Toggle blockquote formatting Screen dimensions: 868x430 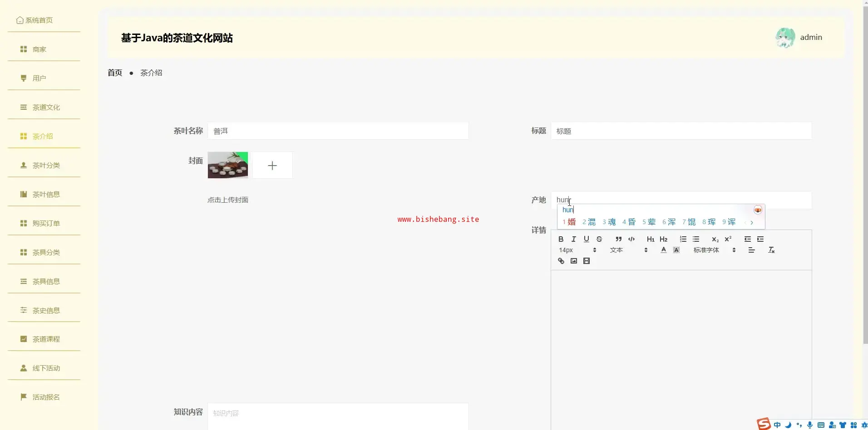click(618, 239)
